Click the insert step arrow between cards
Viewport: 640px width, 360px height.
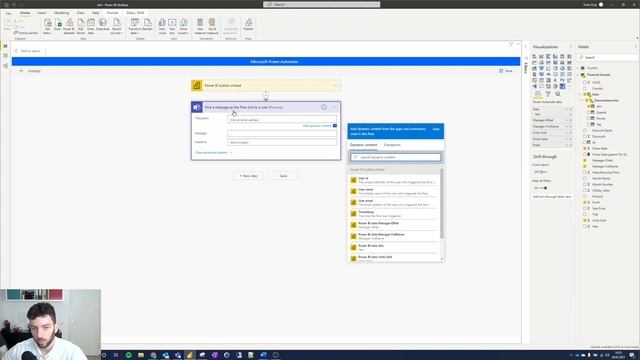(266, 96)
